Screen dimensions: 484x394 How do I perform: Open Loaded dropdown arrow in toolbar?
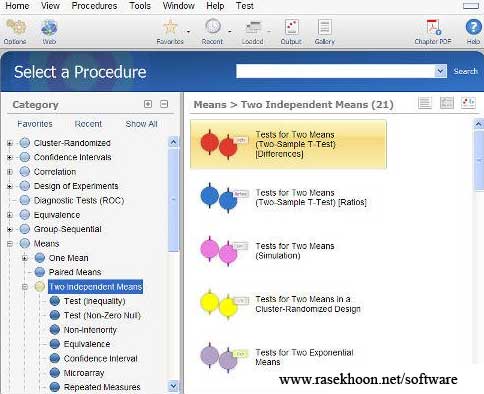(x=269, y=32)
